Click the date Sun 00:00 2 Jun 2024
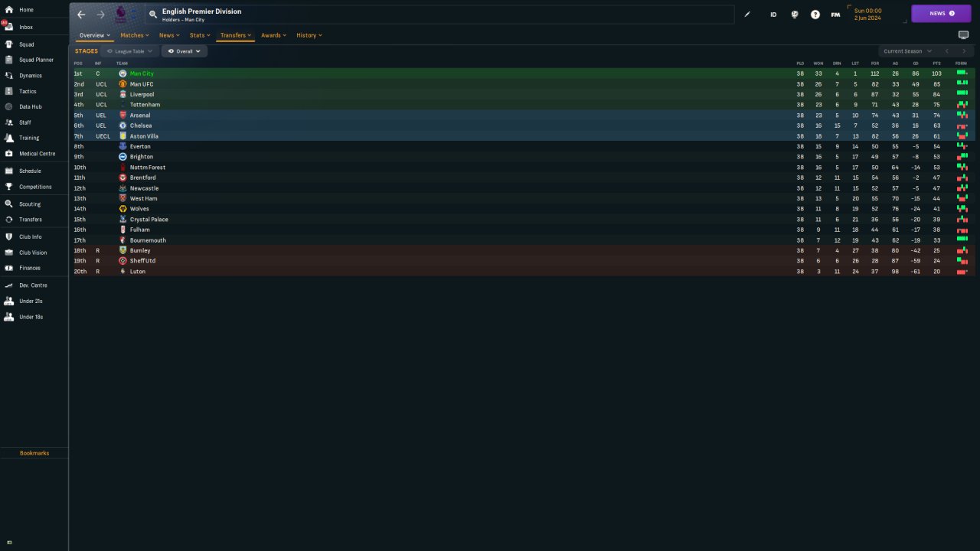This screenshot has height=551, width=980. pyautogui.click(x=867, y=15)
